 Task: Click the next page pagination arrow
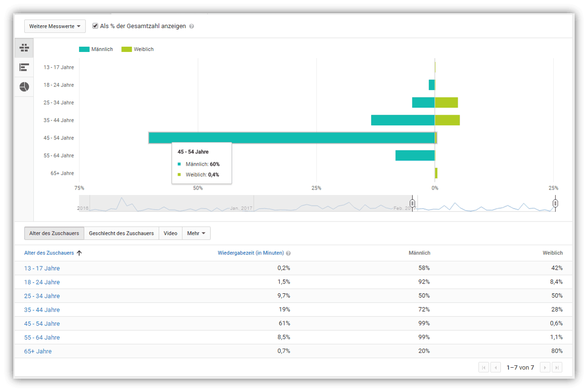point(544,367)
